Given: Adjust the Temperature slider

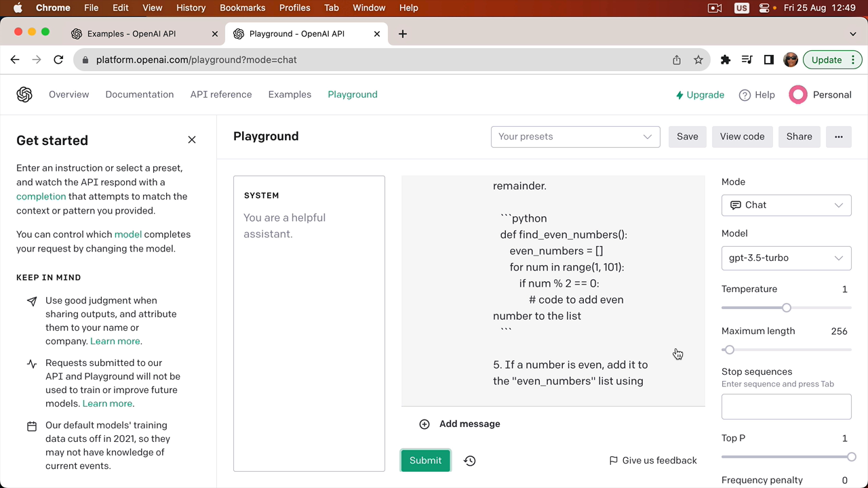Looking at the screenshot, I should [786, 308].
